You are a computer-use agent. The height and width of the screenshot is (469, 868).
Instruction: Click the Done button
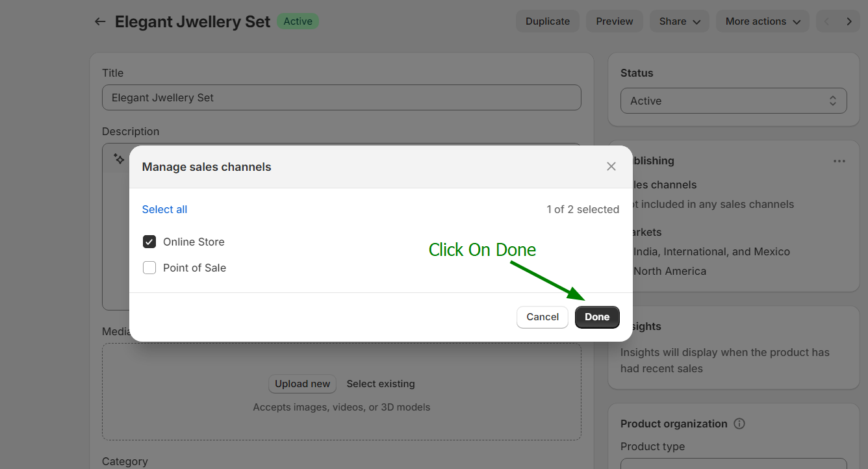[596, 317]
